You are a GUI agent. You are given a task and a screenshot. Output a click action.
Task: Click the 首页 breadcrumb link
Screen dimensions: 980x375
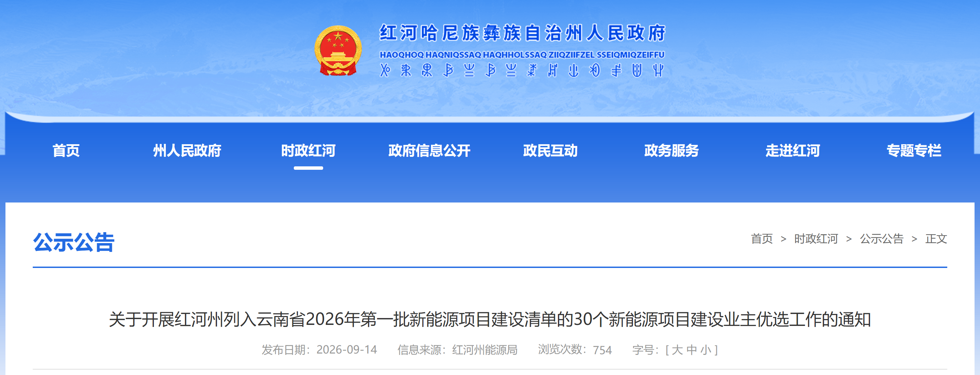pyautogui.click(x=762, y=239)
